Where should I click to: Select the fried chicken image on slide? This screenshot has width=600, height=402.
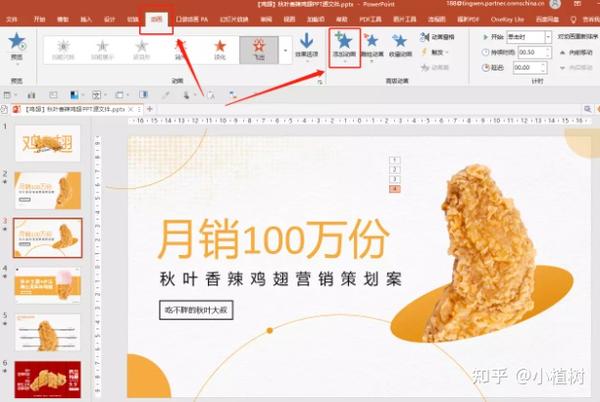[482, 254]
